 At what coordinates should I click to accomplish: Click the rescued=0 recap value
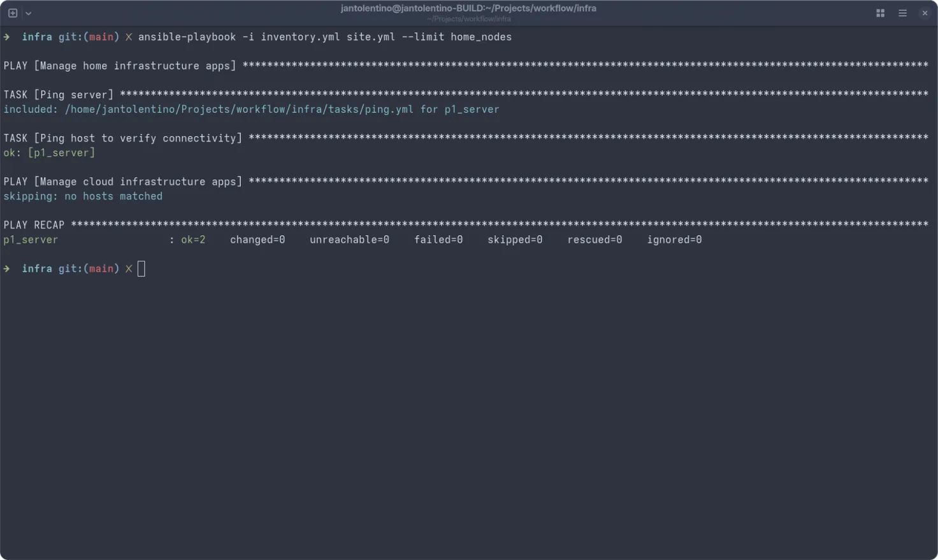point(595,240)
